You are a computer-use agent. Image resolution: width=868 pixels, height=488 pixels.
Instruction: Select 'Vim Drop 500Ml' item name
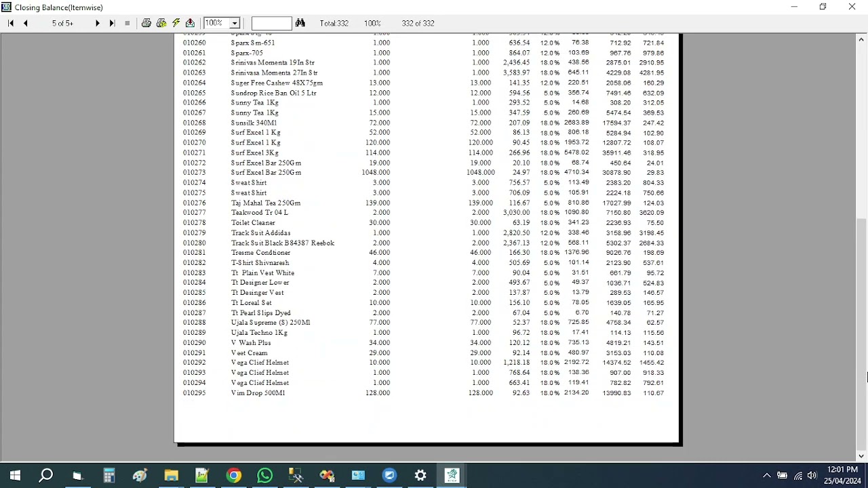pyautogui.click(x=258, y=393)
